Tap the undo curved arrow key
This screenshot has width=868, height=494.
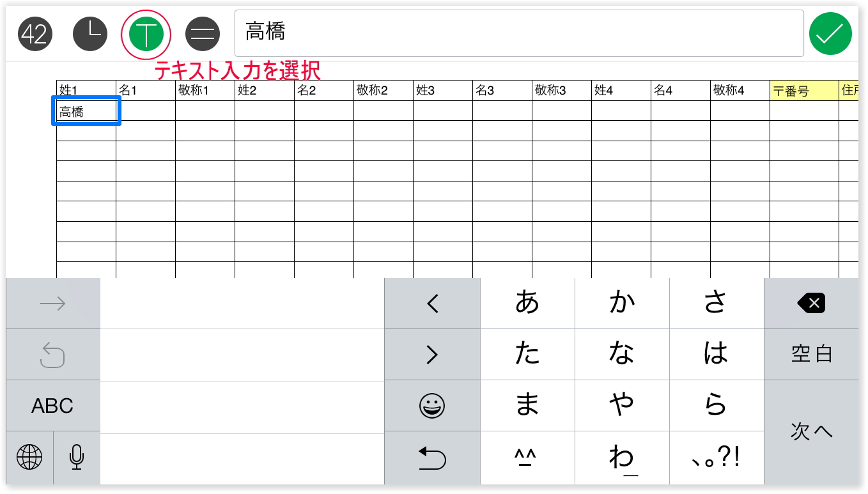click(53, 355)
